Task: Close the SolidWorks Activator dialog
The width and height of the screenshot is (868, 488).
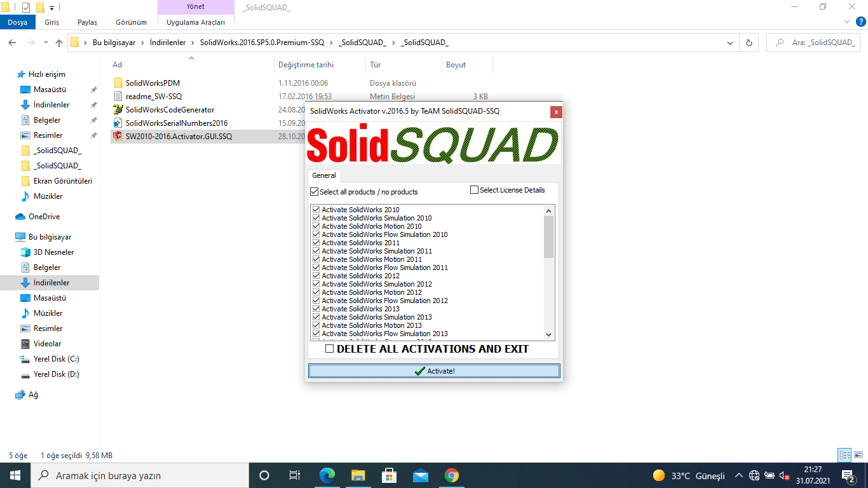Action: click(x=556, y=112)
